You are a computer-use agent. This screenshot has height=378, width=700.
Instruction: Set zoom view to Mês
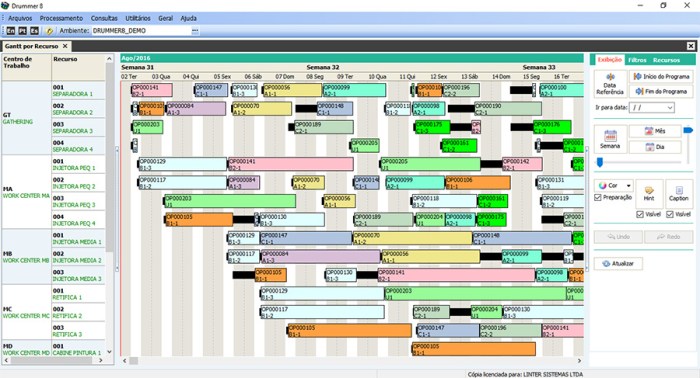tap(655, 131)
